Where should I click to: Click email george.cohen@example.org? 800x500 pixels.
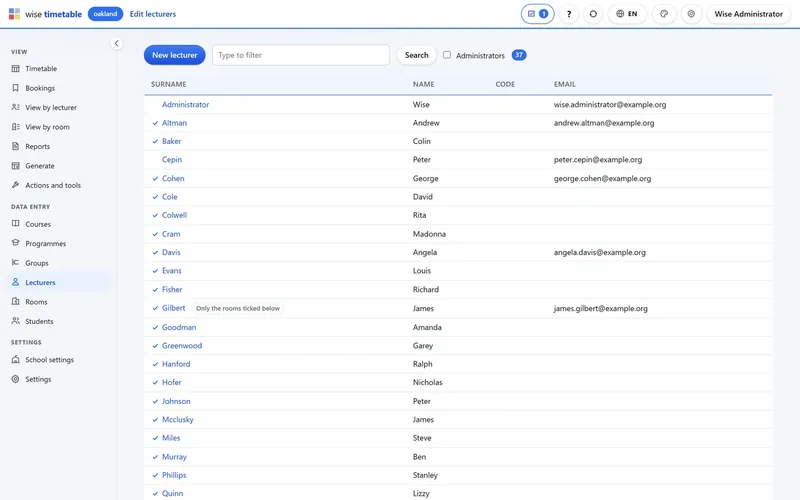[x=602, y=179]
